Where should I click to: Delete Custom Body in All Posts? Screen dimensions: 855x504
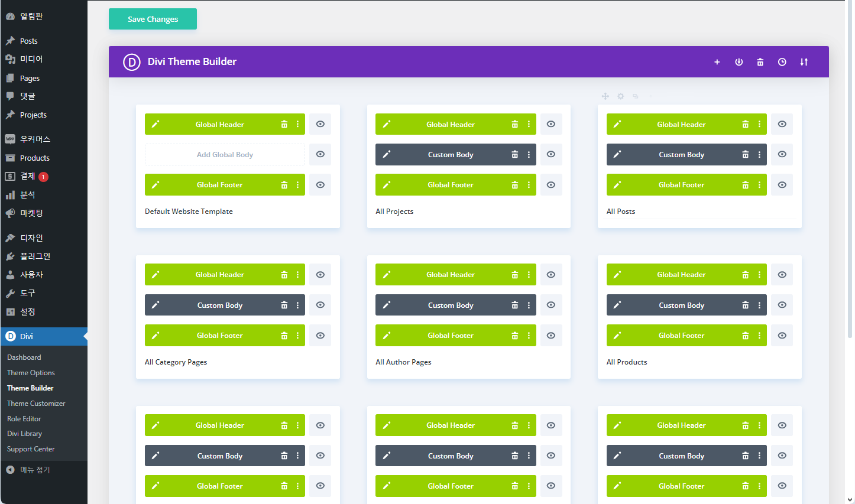745,155
